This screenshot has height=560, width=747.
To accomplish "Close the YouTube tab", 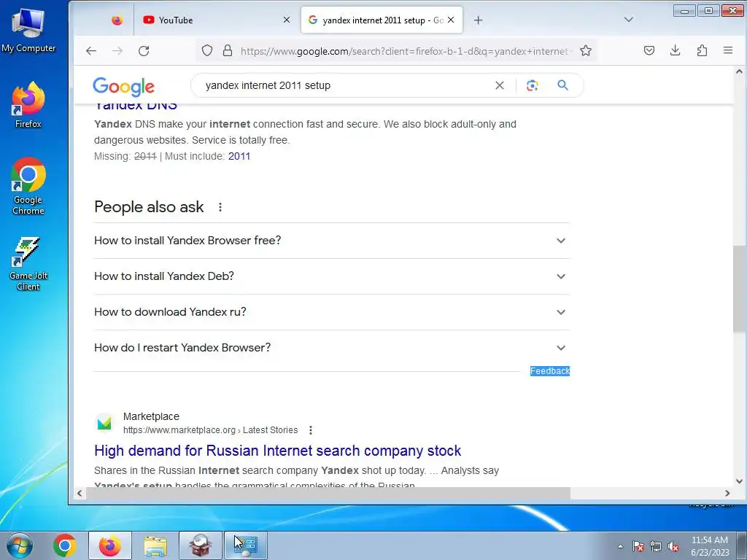I will pos(286,20).
